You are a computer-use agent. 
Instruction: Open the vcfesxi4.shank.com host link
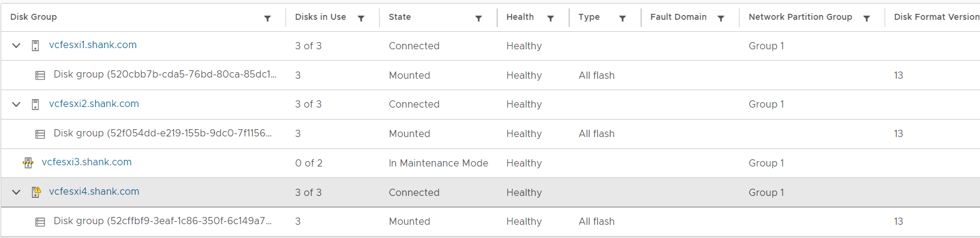(94, 192)
